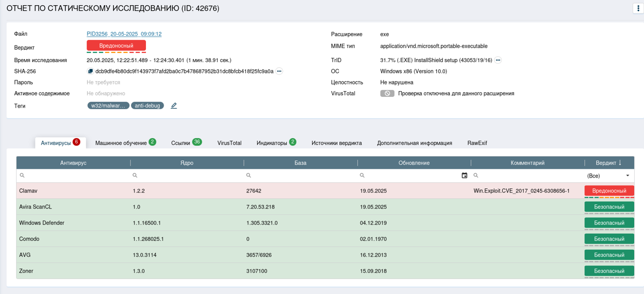Screen dimensions: 644x294
Task: Open the Вердикт filter dropdown
Action: tap(609, 175)
